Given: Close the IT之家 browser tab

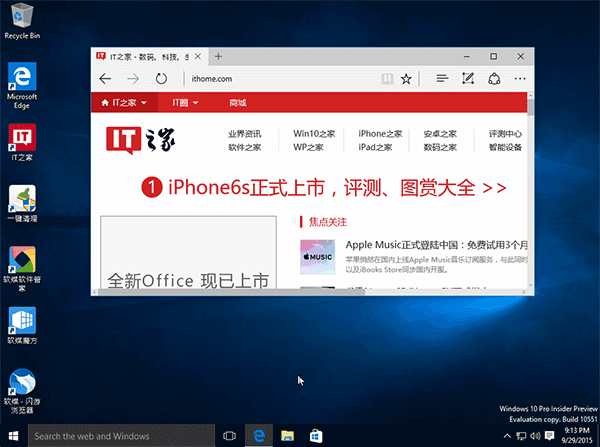Looking at the screenshot, I should click(198, 57).
